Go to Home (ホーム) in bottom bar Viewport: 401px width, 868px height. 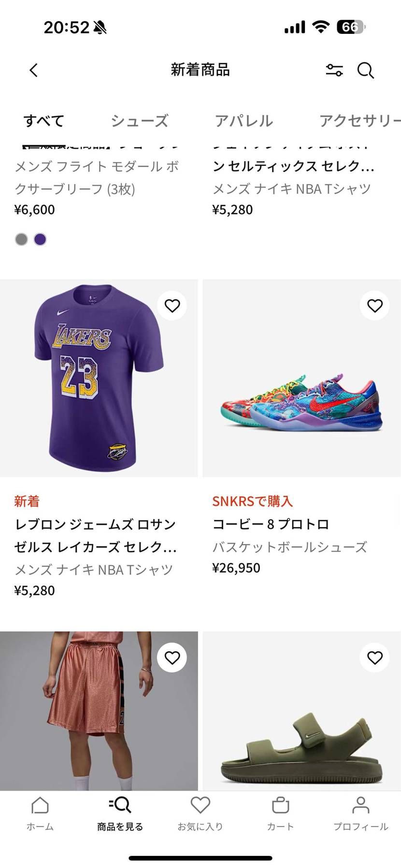tap(40, 813)
